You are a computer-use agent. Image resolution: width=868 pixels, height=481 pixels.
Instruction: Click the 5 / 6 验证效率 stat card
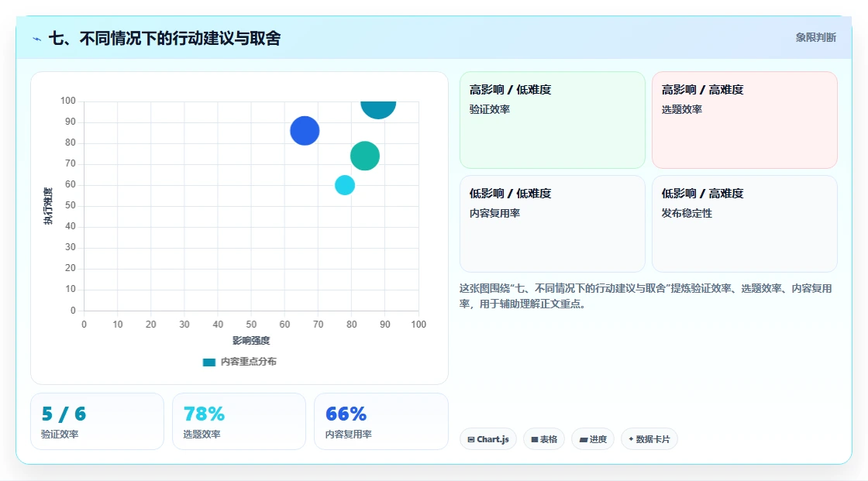tap(98, 421)
